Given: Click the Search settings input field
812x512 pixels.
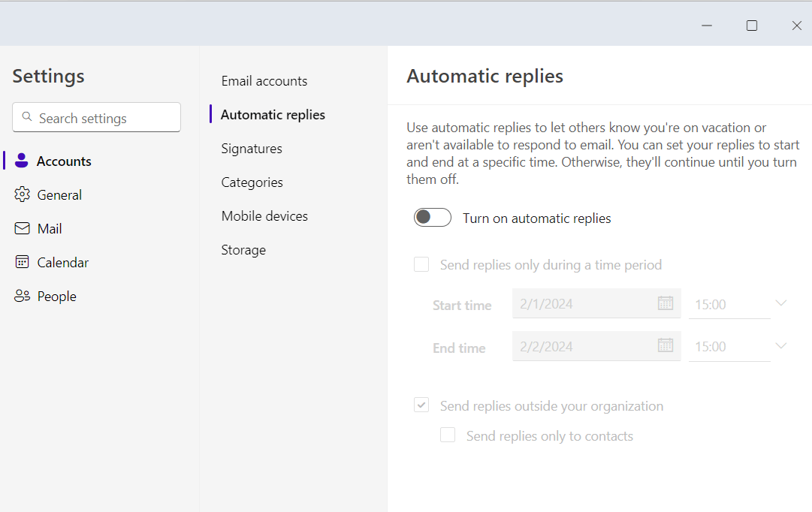Looking at the screenshot, I should pyautogui.click(x=105, y=118).
